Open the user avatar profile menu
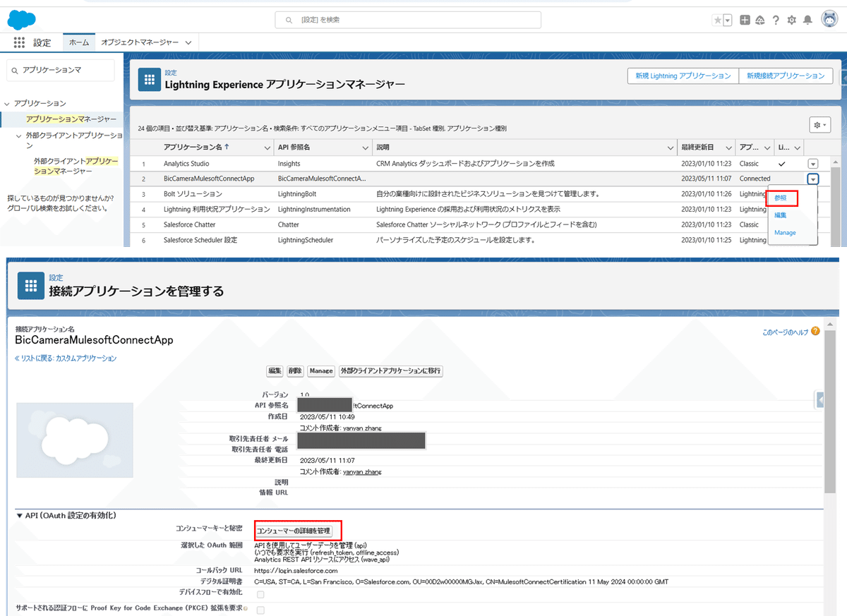 (x=830, y=20)
